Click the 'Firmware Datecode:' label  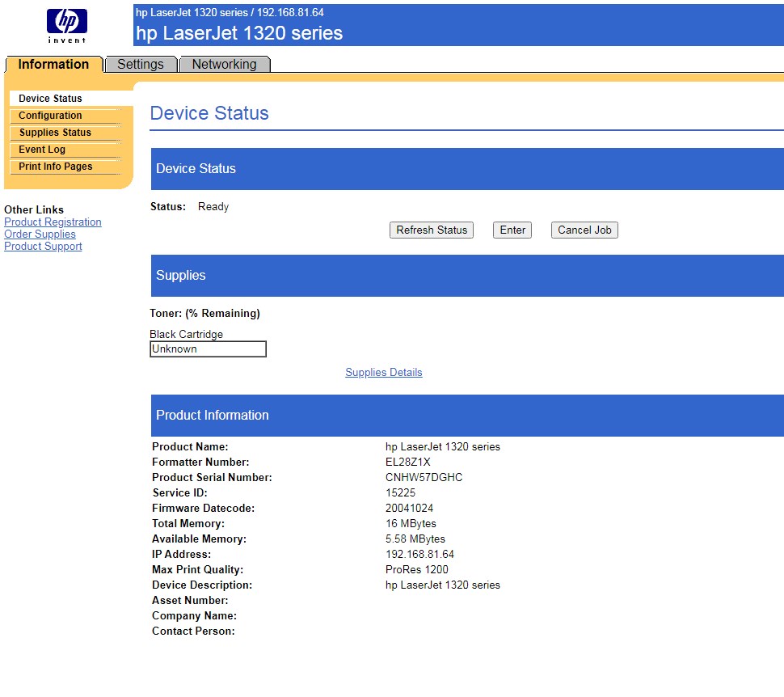click(204, 509)
